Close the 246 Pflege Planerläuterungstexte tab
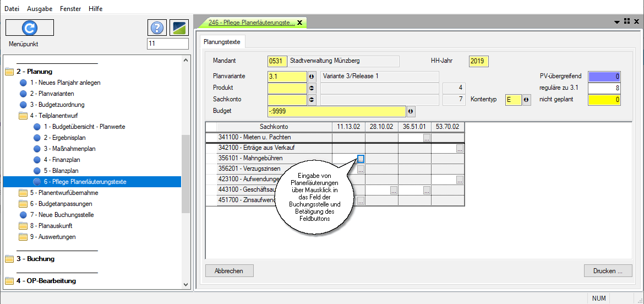Screen dimensions: 644x304 tap(299, 23)
